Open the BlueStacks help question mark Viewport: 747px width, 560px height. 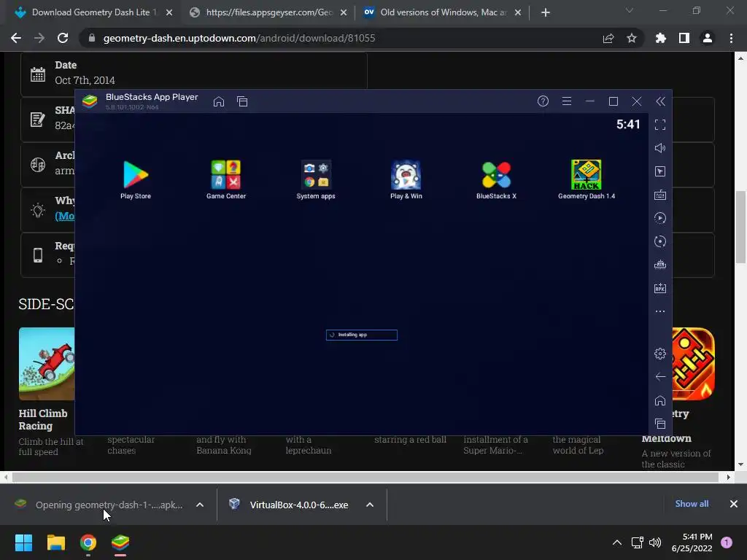pyautogui.click(x=543, y=101)
